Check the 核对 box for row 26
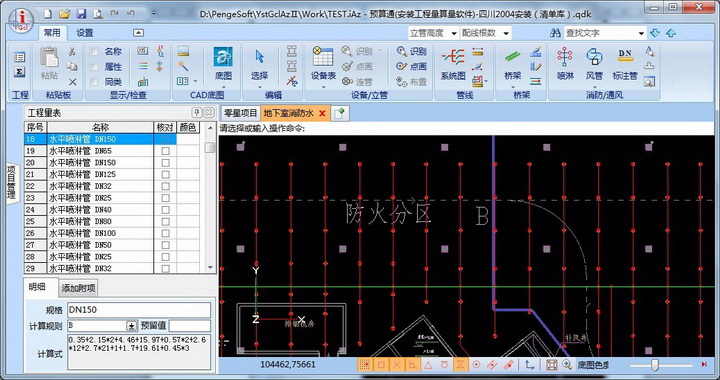This screenshot has width=720, height=380. coord(165,233)
